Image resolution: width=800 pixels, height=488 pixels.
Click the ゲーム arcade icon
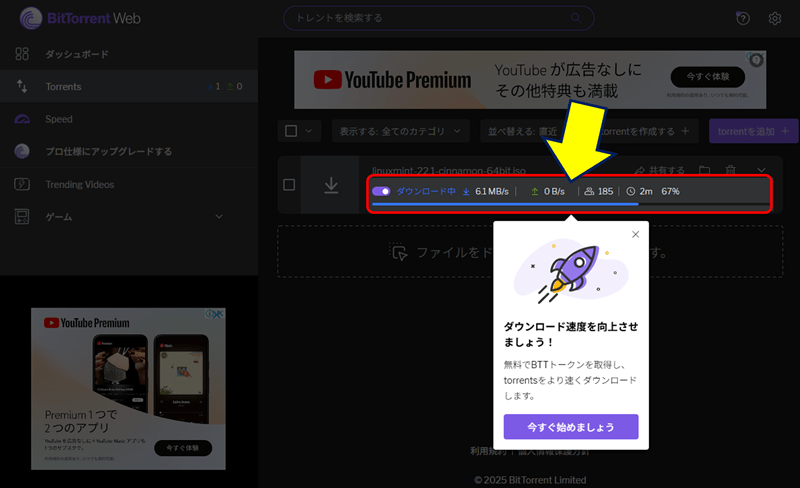[x=22, y=216]
